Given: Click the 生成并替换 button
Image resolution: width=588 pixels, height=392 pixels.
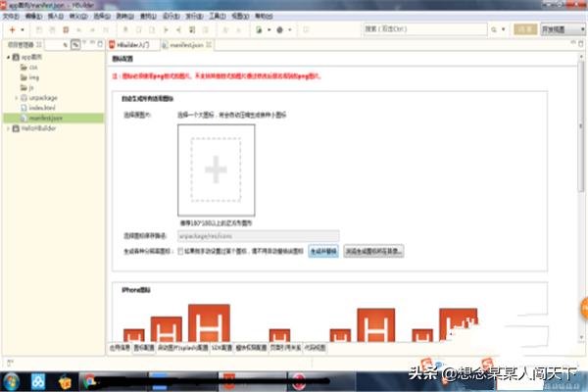Looking at the screenshot, I should (x=322, y=252).
